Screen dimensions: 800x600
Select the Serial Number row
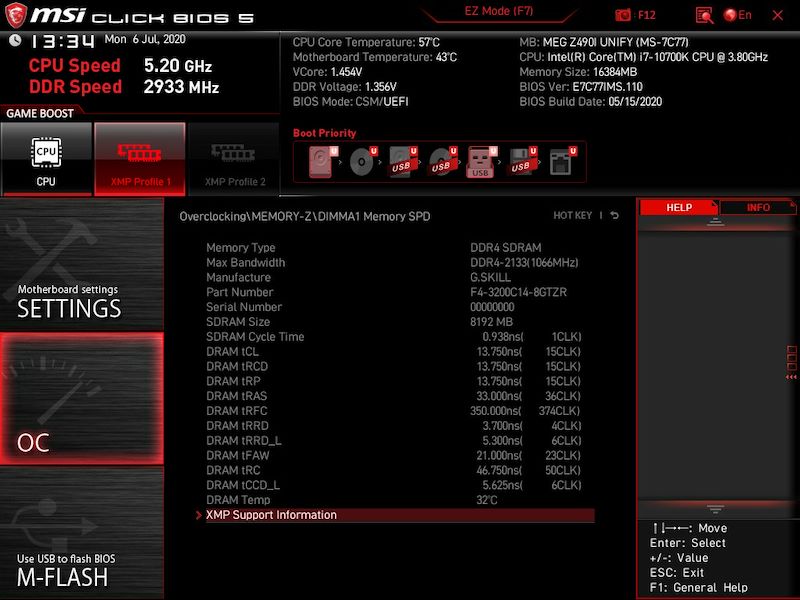pyautogui.click(x=400, y=307)
